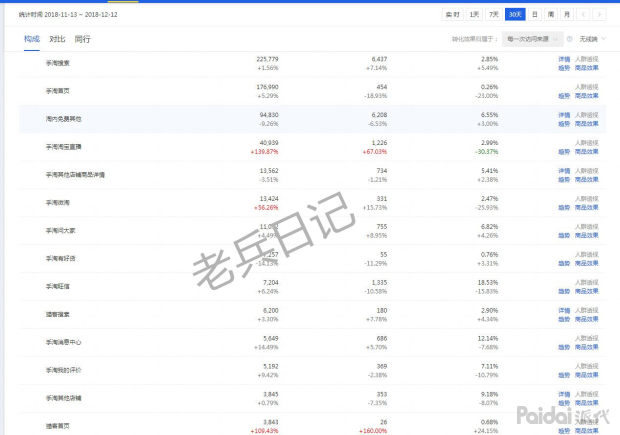The image size is (620, 435).
Task: Click the 18.53% conversion rate value
Action: 488,283
